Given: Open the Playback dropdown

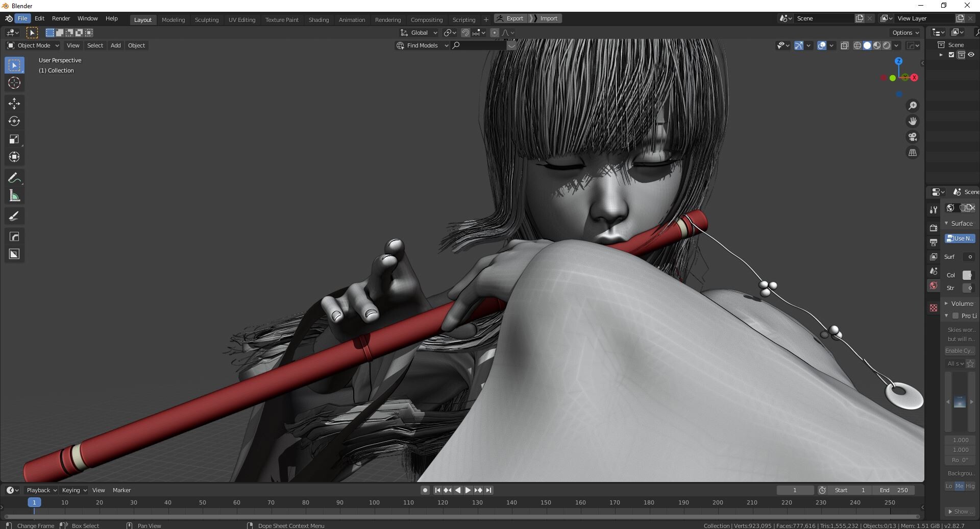Looking at the screenshot, I should point(41,490).
